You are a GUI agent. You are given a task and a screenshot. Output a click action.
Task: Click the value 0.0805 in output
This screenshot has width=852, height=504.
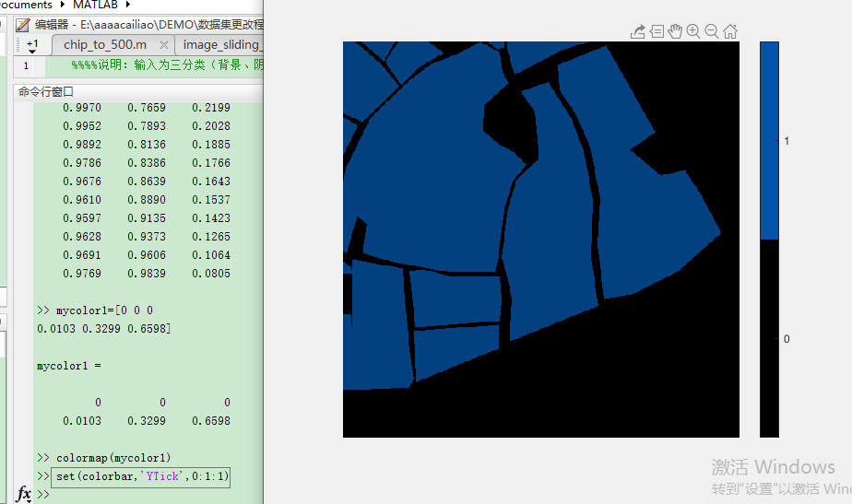click(211, 273)
